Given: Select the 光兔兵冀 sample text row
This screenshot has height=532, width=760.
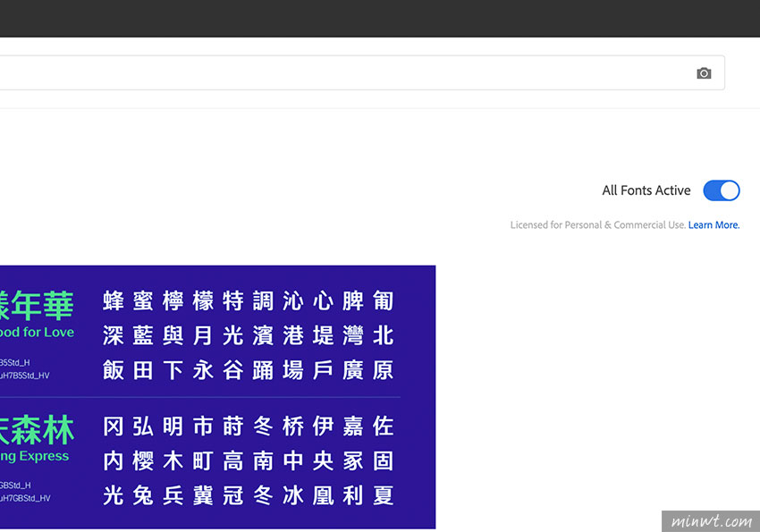Looking at the screenshot, I should click(248, 495).
